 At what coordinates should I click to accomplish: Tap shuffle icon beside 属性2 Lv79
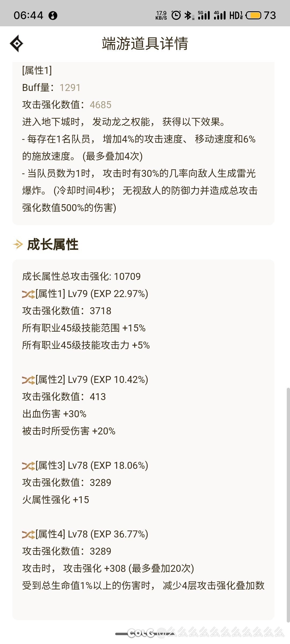[x=28, y=380]
